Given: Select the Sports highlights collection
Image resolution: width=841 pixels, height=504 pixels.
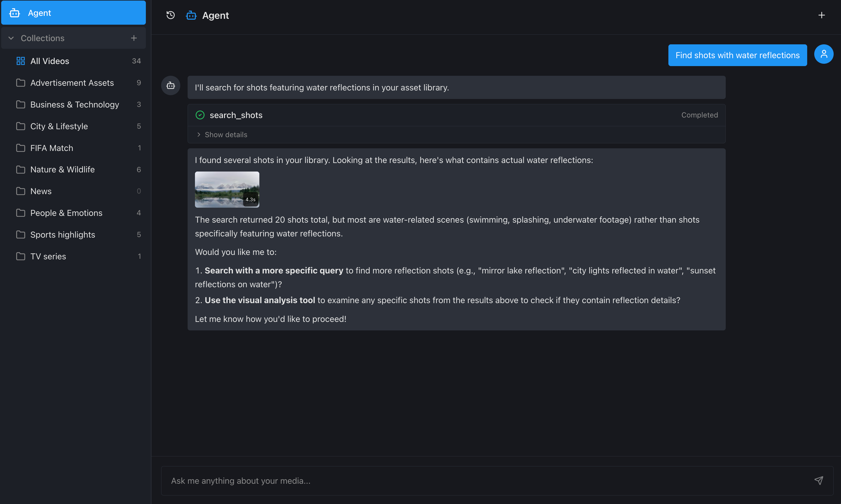Looking at the screenshot, I should [63, 234].
